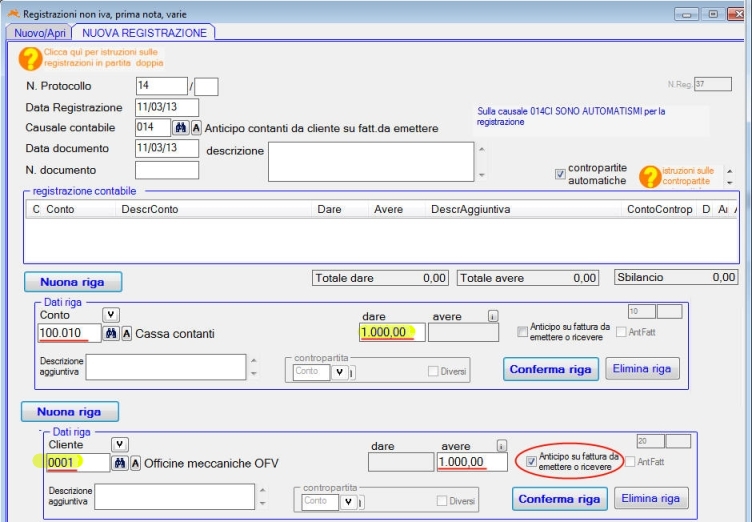Click the Sbilancio value field
Viewport: 752px width, 522px height.
(x=676, y=277)
